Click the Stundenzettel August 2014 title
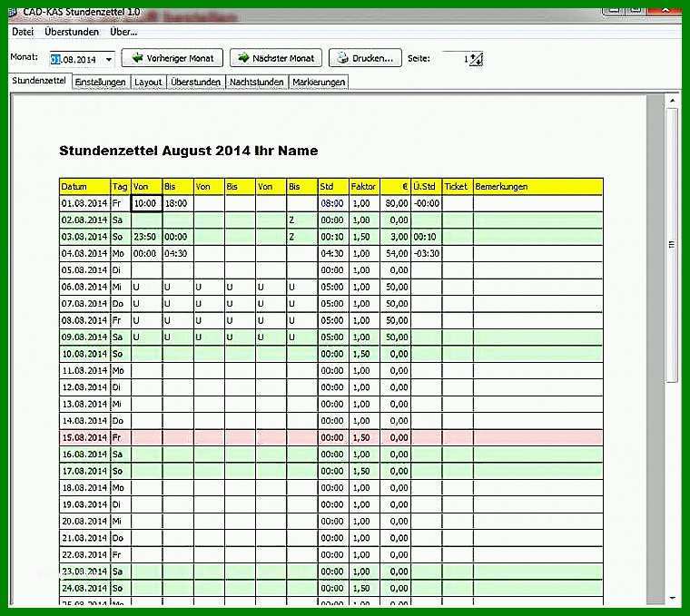 coord(188,151)
